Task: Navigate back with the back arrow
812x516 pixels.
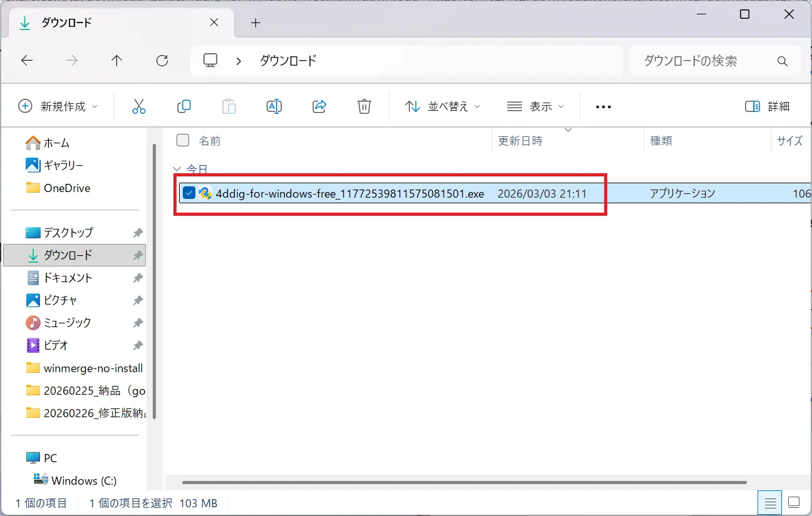Action: point(26,60)
